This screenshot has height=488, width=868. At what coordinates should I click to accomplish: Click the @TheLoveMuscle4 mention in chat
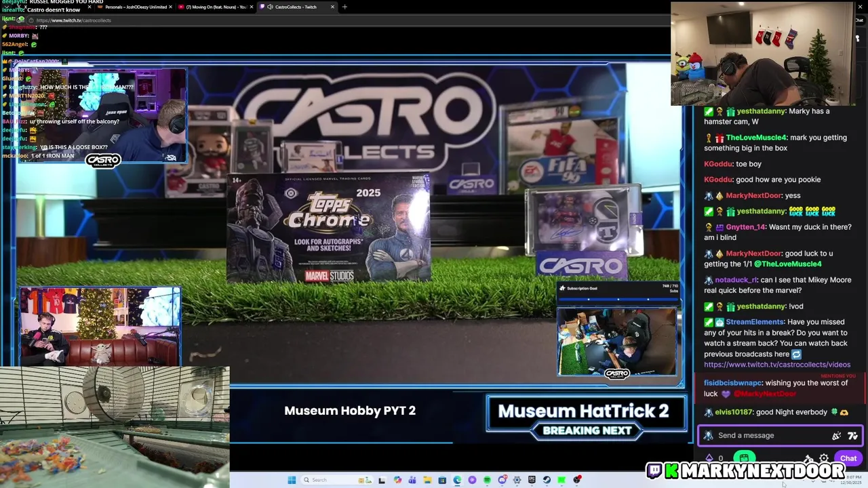[x=787, y=264]
